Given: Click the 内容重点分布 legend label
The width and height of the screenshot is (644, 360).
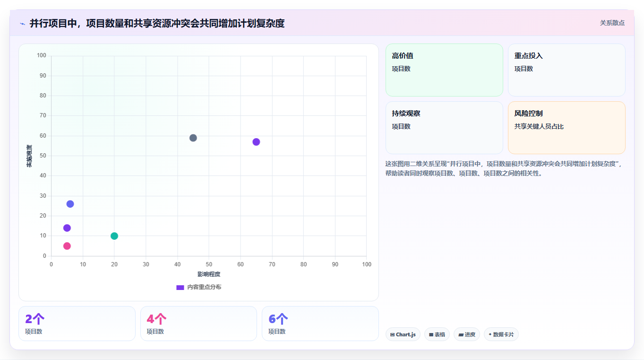Looking at the screenshot, I should tap(204, 287).
